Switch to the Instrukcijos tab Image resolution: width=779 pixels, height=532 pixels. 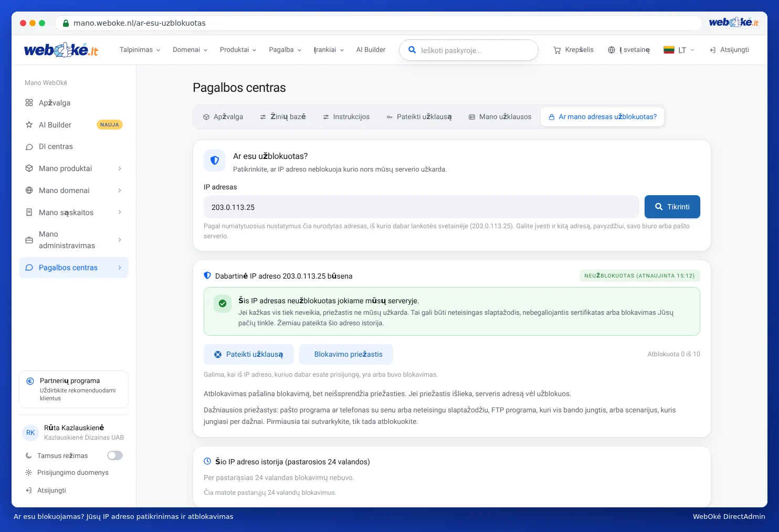click(x=346, y=117)
